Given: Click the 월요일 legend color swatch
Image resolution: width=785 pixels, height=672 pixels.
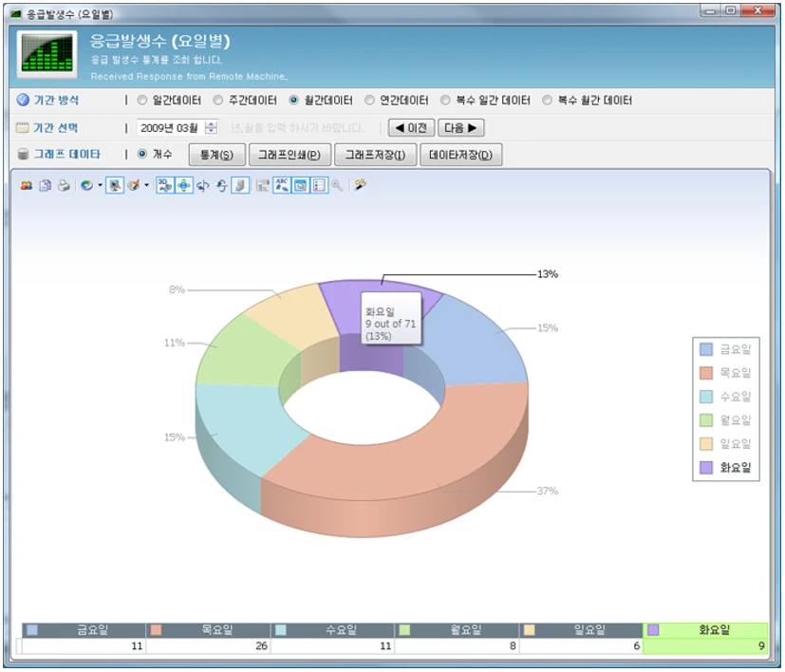Looking at the screenshot, I should pos(706,420).
